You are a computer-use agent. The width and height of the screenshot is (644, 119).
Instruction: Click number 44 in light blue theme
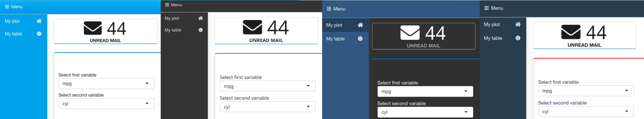tap(116, 29)
